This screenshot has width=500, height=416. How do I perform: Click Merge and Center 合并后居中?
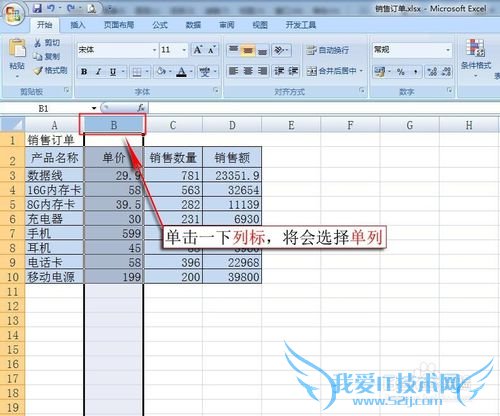coord(331,71)
